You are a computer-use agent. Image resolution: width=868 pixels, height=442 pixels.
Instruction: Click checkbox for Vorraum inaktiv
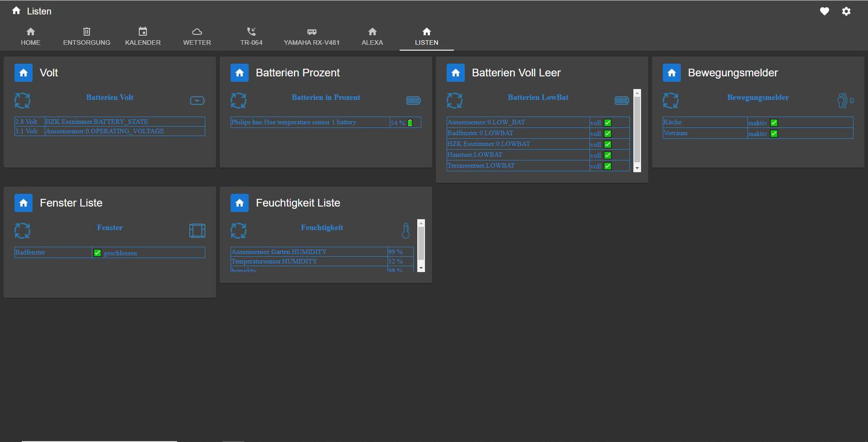tap(774, 133)
